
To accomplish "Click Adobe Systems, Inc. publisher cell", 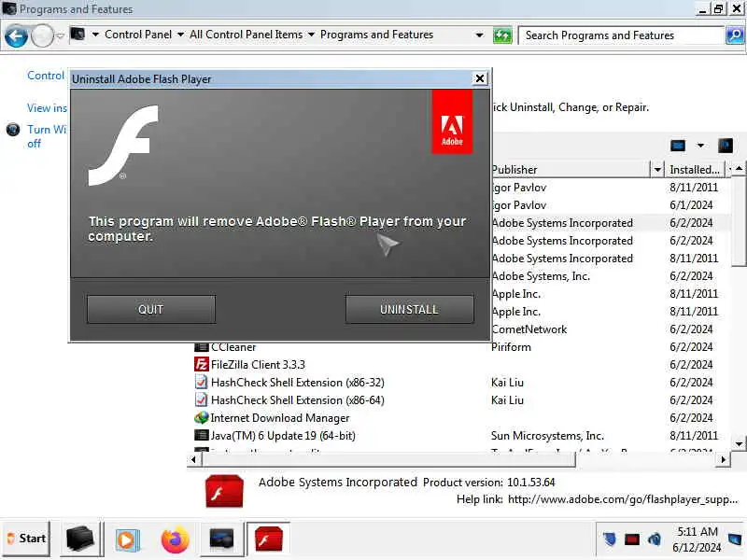I will (x=541, y=276).
